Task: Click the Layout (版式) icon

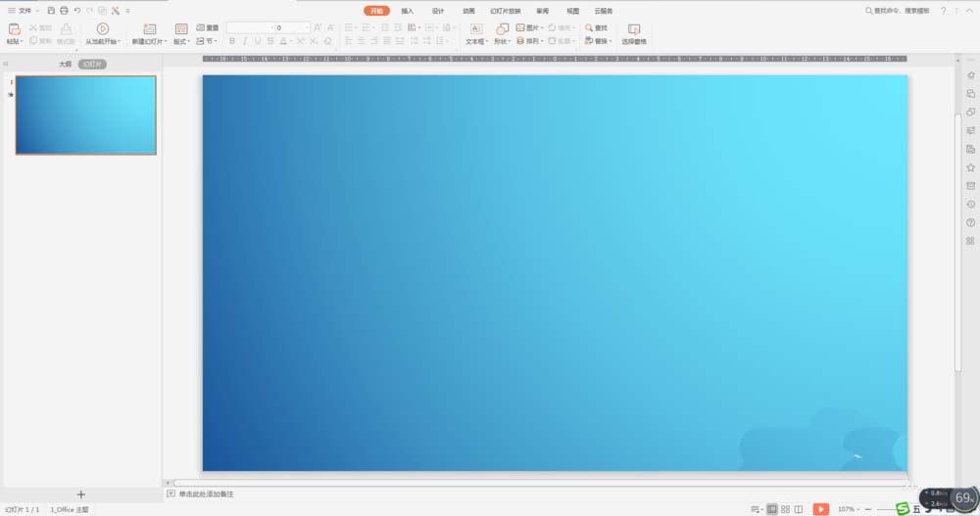Action: click(x=181, y=29)
